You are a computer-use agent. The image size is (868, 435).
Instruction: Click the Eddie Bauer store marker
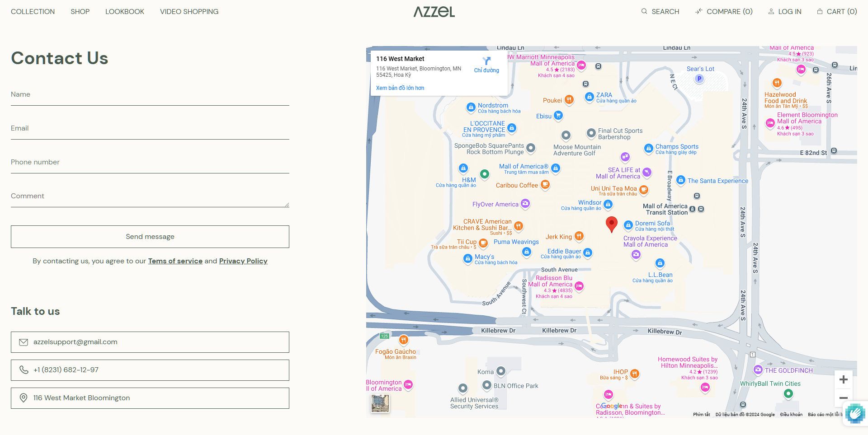[588, 253]
